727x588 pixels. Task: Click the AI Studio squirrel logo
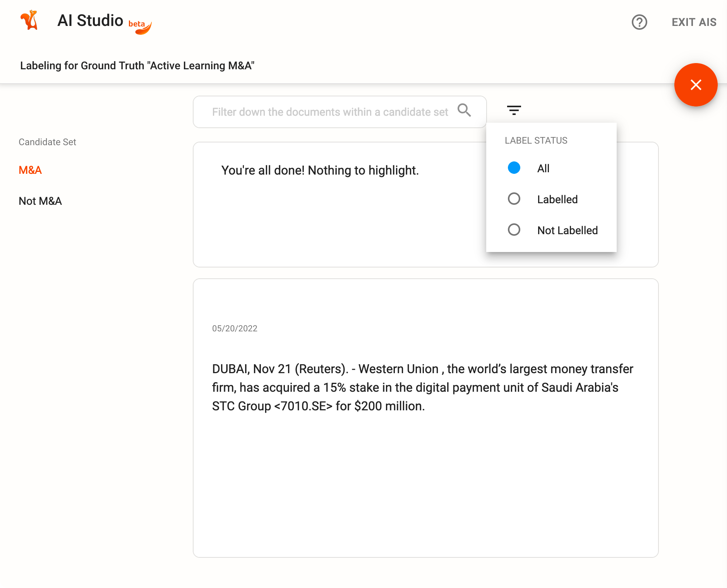coord(29,20)
